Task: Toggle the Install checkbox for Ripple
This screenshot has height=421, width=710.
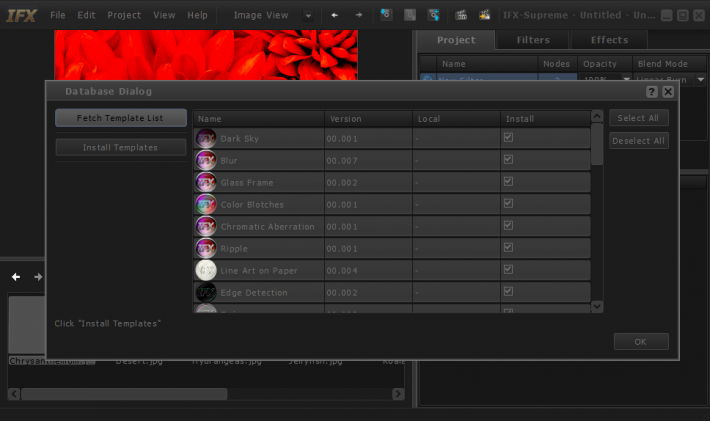Action: click(509, 247)
